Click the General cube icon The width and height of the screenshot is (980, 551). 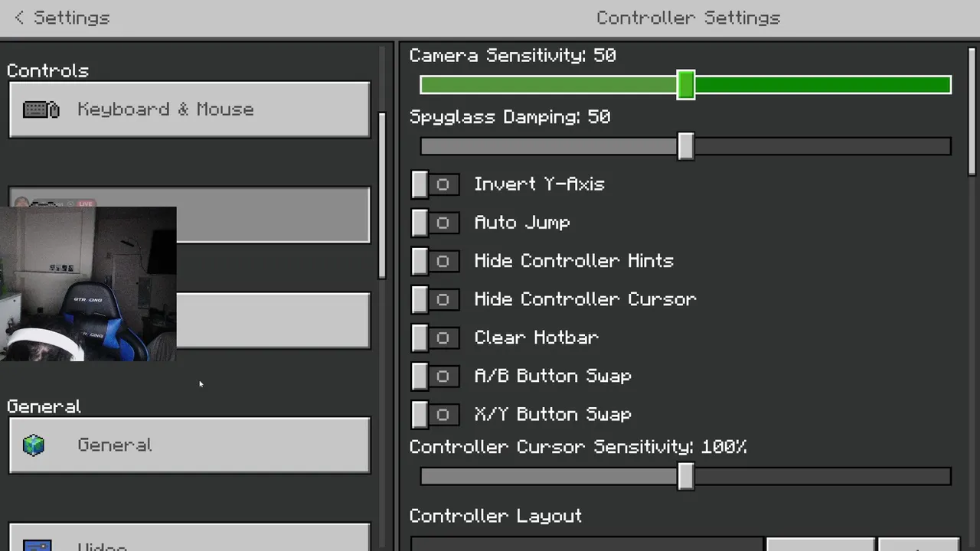tap(34, 445)
